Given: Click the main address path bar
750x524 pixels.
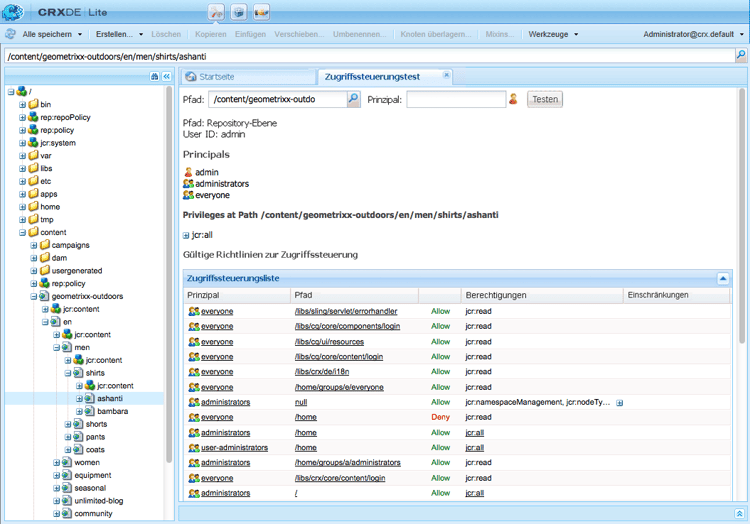Looking at the screenshot, I should [x=369, y=56].
